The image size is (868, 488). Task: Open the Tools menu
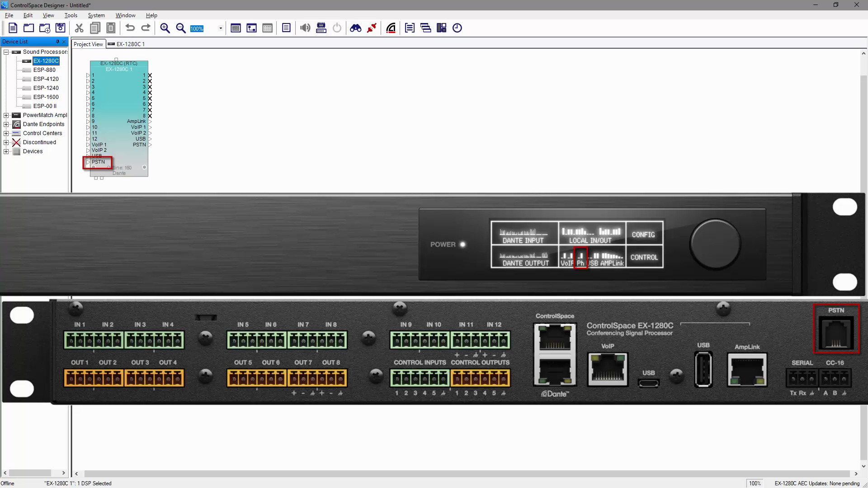coord(71,15)
